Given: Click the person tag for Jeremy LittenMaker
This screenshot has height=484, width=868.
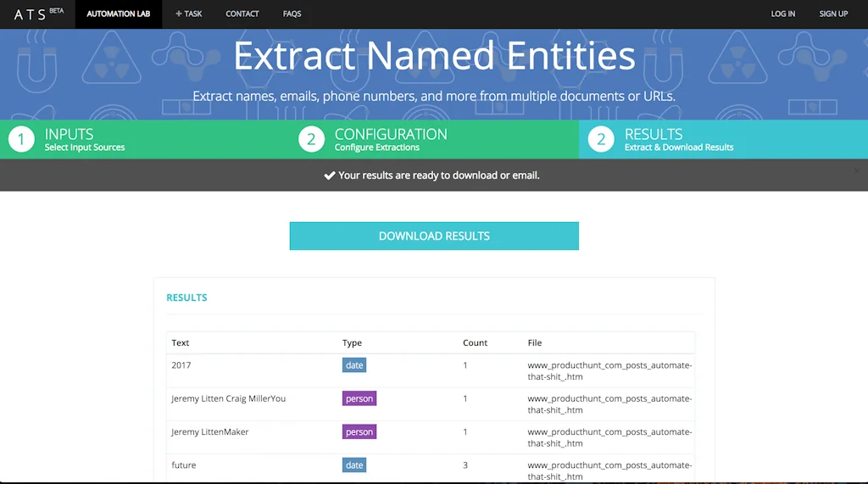Looking at the screenshot, I should (359, 432).
